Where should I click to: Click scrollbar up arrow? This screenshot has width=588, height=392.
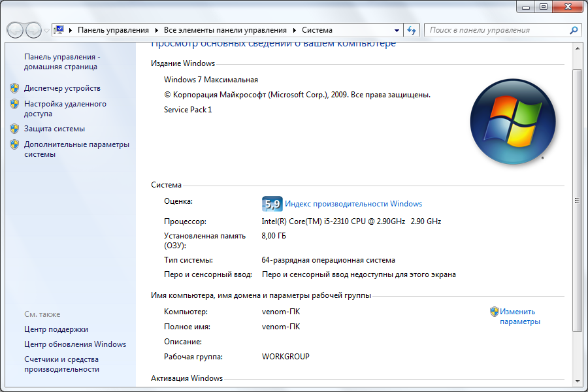[x=577, y=48]
